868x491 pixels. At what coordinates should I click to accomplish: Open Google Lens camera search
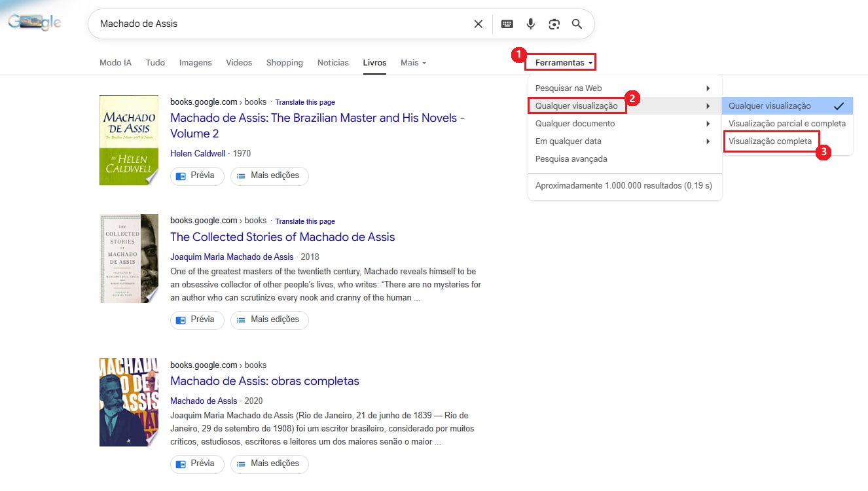(554, 24)
